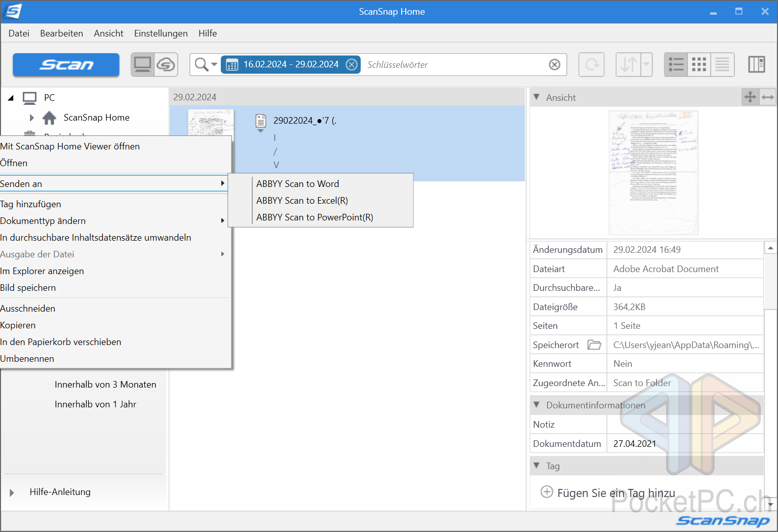
Task: Open the Datei menu
Action: [x=19, y=33]
